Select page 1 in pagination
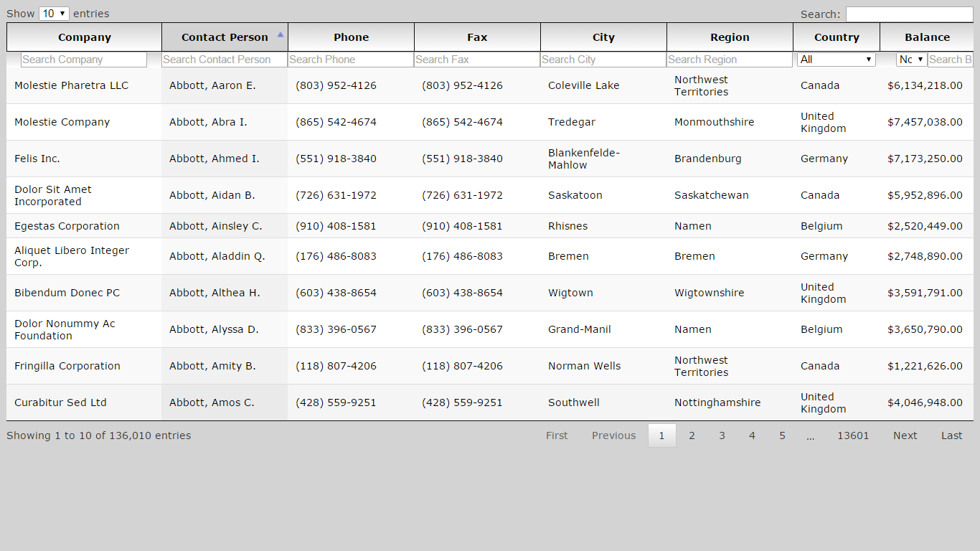Viewport: 980px width, 551px height. click(661, 435)
